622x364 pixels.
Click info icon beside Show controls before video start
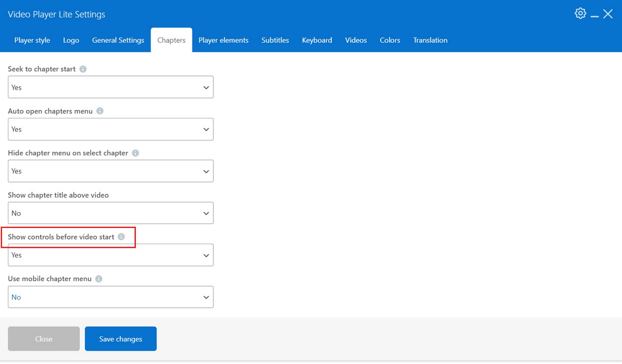[121, 237]
